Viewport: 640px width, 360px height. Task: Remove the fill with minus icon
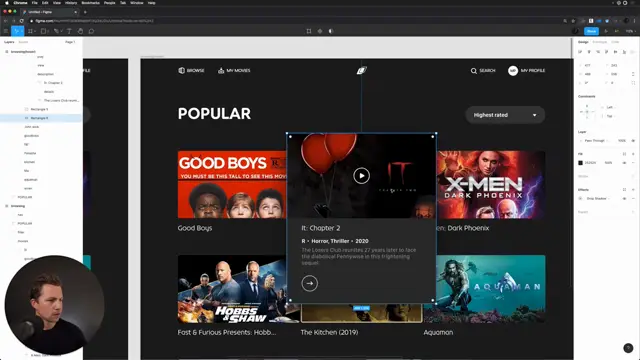pyautogui.click(x=633, y=162)
